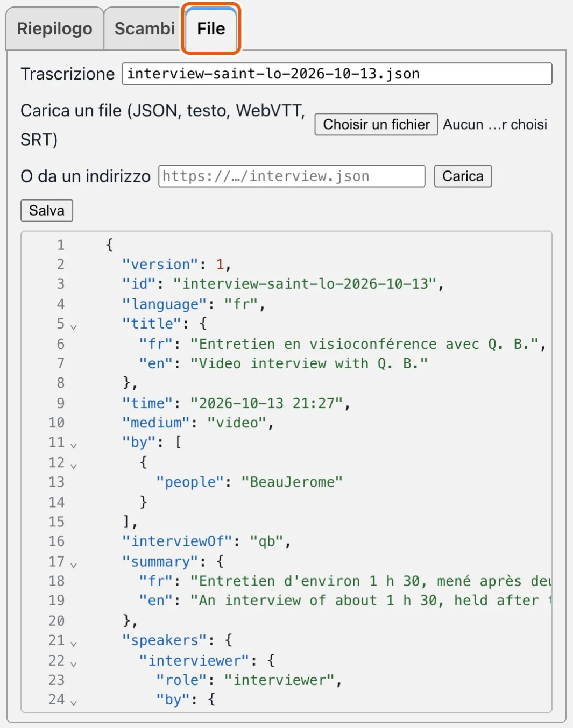Click the "Aucun …r choisi" file status text
This screenshot has height=728, width=573.
point(495,124)
